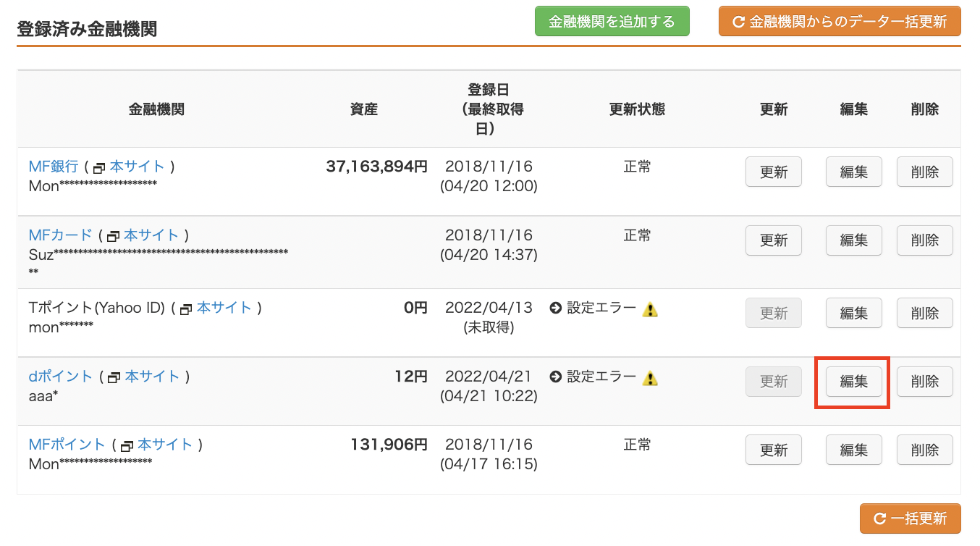Add a new financial institution (金融機関を追加する)

612,21
